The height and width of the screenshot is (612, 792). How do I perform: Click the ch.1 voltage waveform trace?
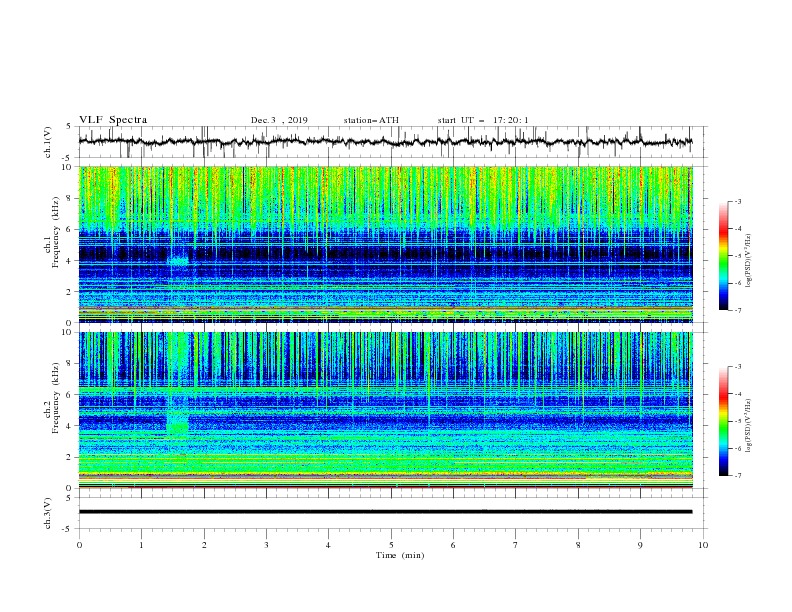(x=385, y=142)
